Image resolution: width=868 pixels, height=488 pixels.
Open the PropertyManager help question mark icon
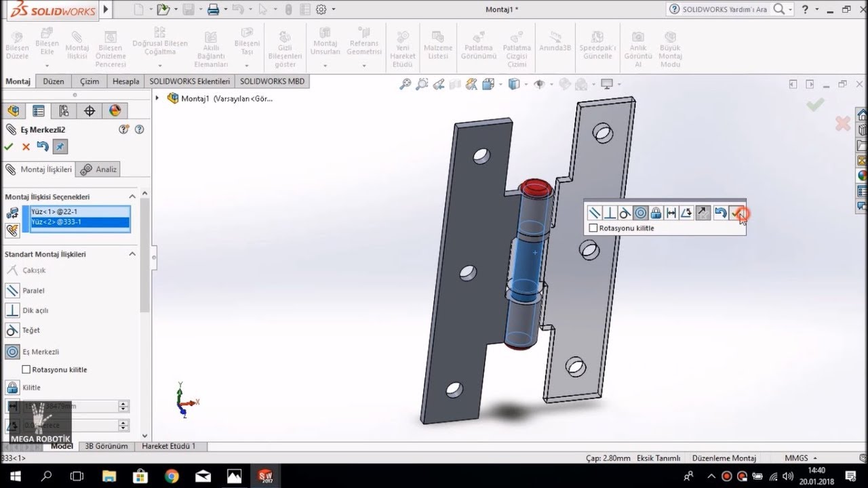[x=140, y=129]
